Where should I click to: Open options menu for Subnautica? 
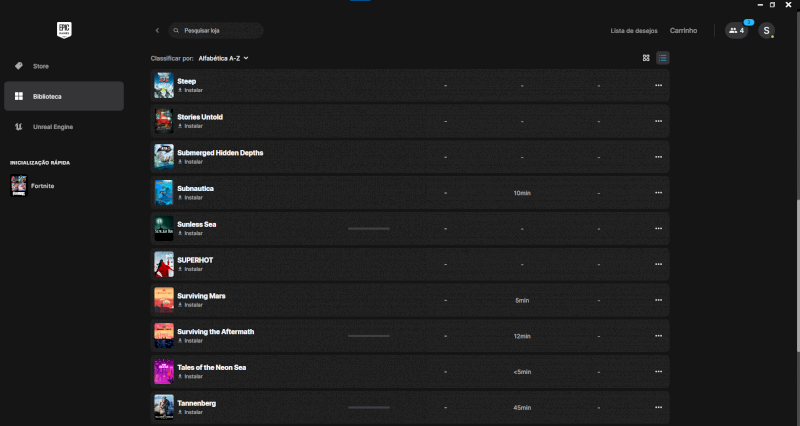658,192
